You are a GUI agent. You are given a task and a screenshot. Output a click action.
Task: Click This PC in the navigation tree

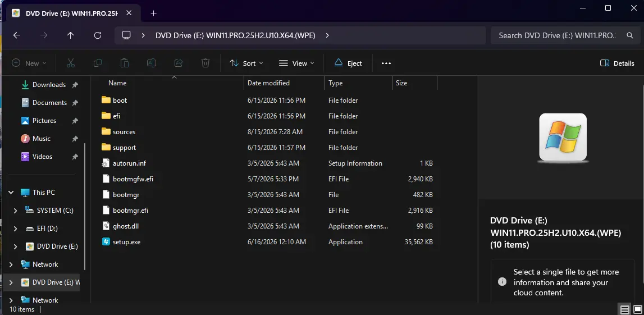[44, 192]
